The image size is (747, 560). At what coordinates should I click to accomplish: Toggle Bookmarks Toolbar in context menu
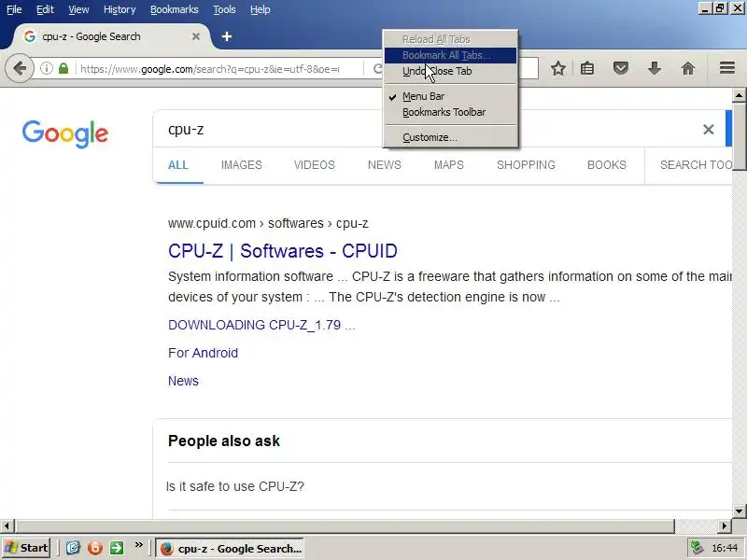coord(450,112)
